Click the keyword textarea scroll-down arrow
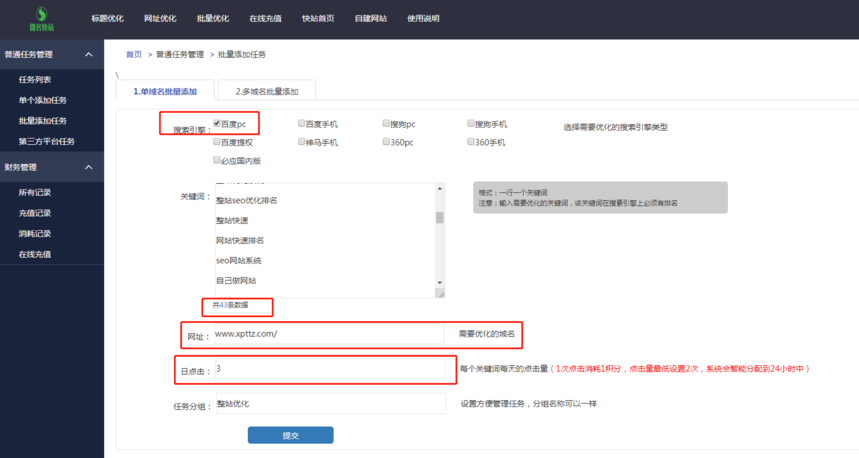Viewport: 859px width, 458px height. [439, 283]
